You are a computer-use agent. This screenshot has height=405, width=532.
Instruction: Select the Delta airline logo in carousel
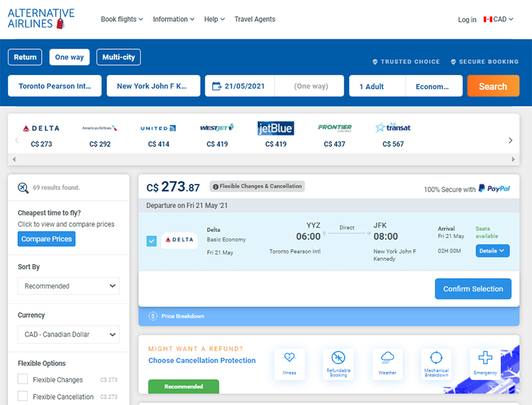41,128
